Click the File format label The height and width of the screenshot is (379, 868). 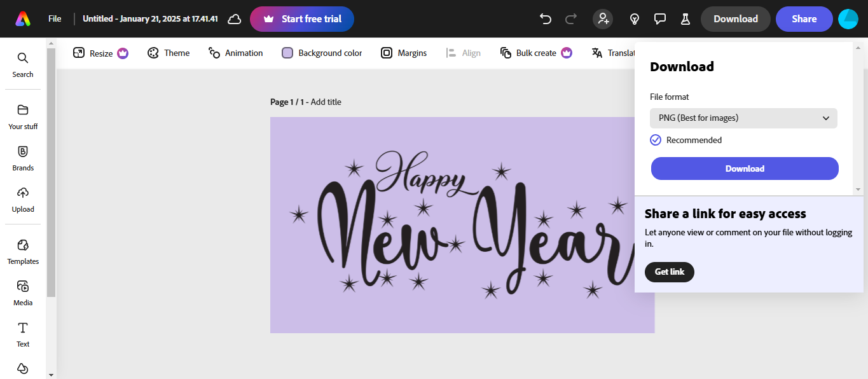[x=670, y=97]
